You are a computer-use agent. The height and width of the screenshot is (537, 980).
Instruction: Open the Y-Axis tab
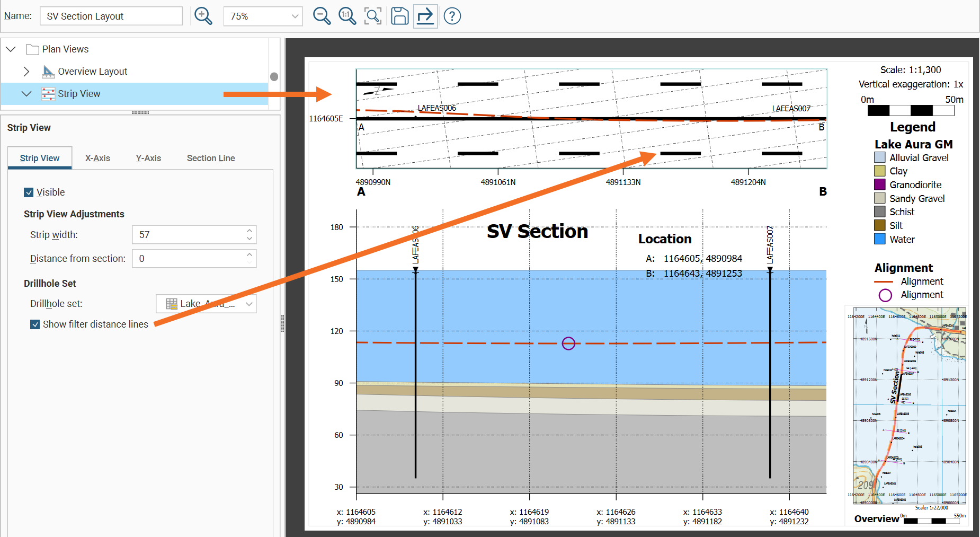click(x=148, y=158)
